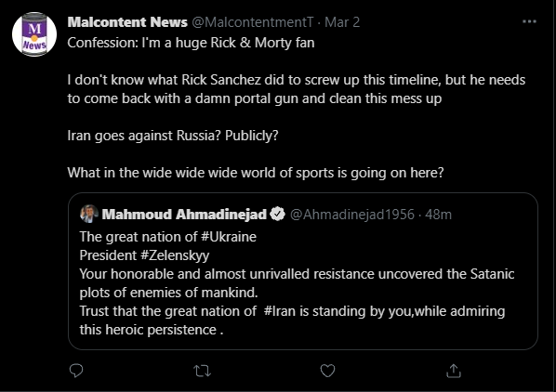This screenshot has height=392, width=556.
Task: Open the three-dot more options menu
Action: coord(529,21)
